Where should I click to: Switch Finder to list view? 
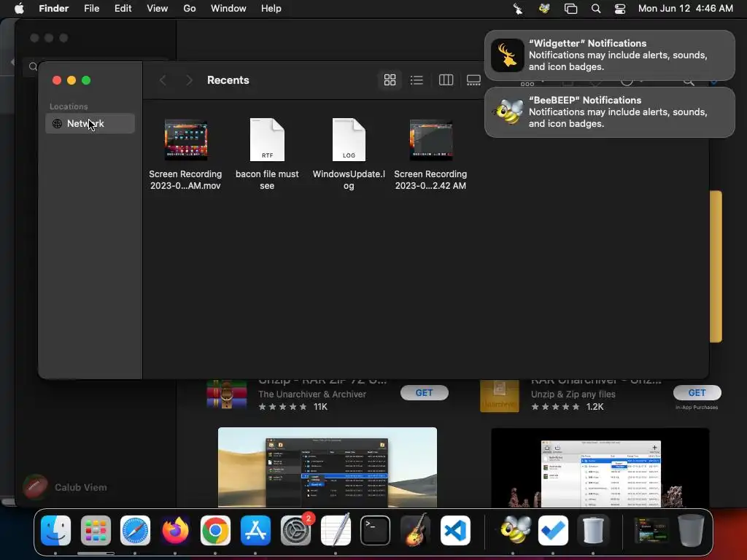tap(417, 80)
